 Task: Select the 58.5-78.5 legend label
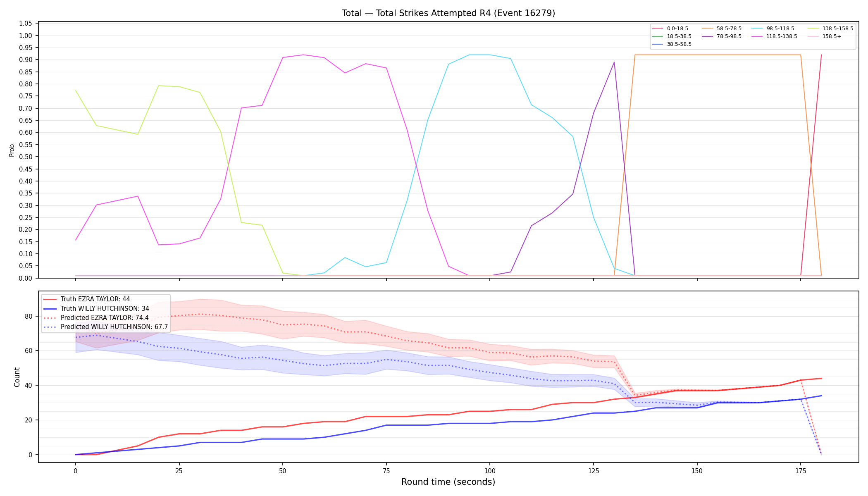tap(729, 29)
